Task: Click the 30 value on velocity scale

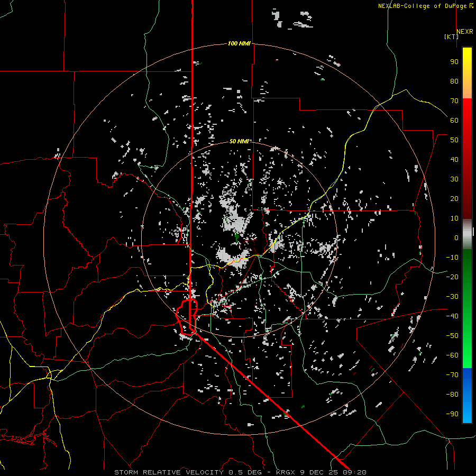Action: tap(454, 179)
